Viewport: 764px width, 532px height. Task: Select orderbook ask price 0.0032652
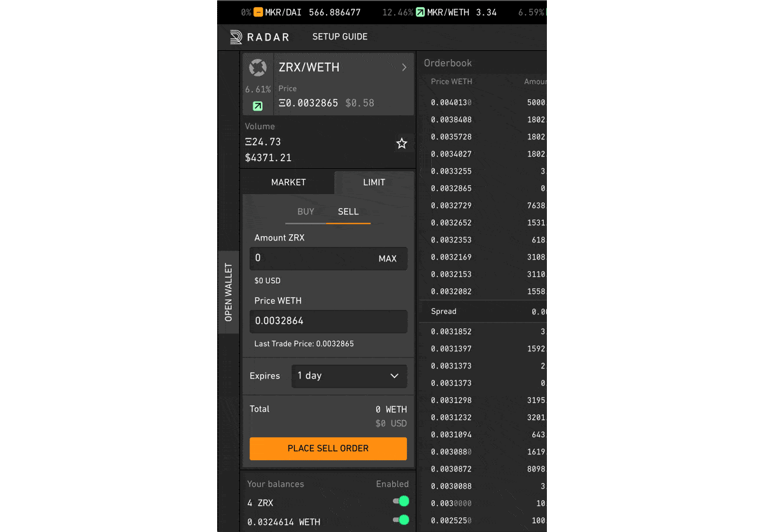click(451, 223)
